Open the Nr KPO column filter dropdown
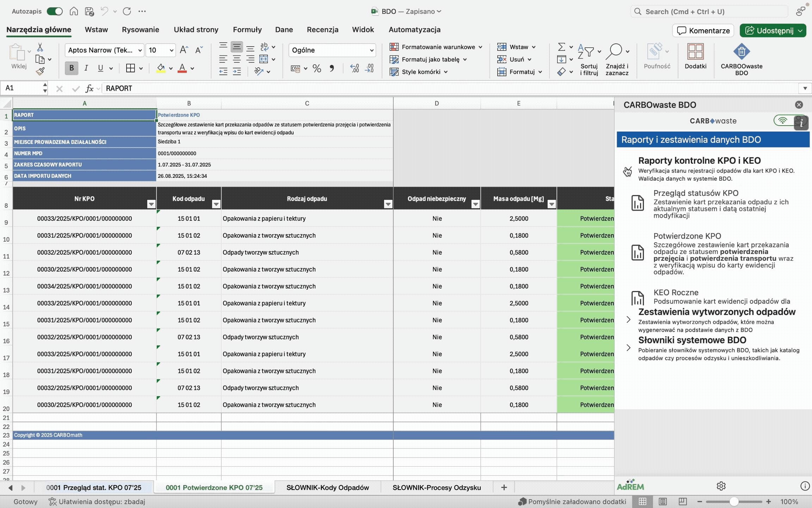Viewport: 812px width, 508px height. tap(151, 204)
